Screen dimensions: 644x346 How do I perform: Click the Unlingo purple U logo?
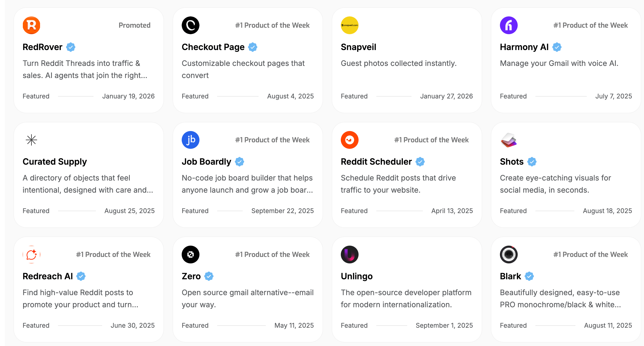(x=350, y=255)
